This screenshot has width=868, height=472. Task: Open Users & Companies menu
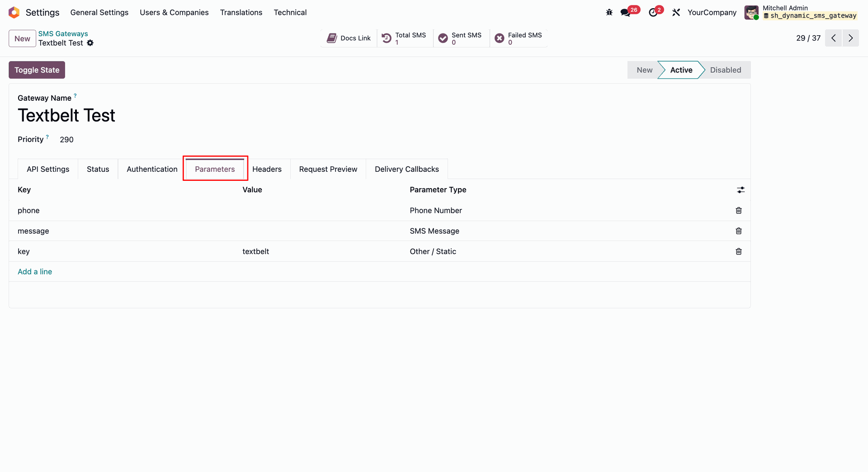(x=174, y=12)
